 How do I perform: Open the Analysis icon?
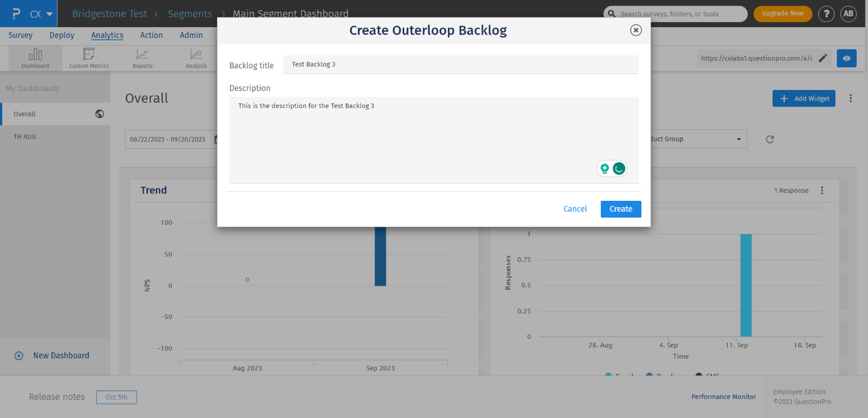(196, 55)
